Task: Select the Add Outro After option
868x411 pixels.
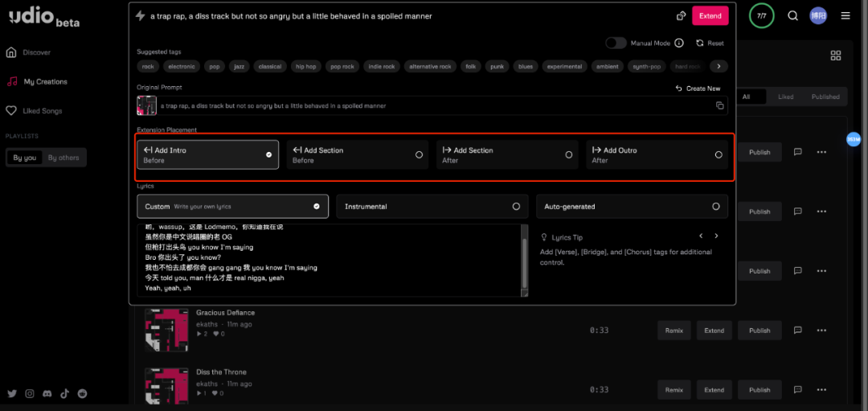Action: [657, 154]
